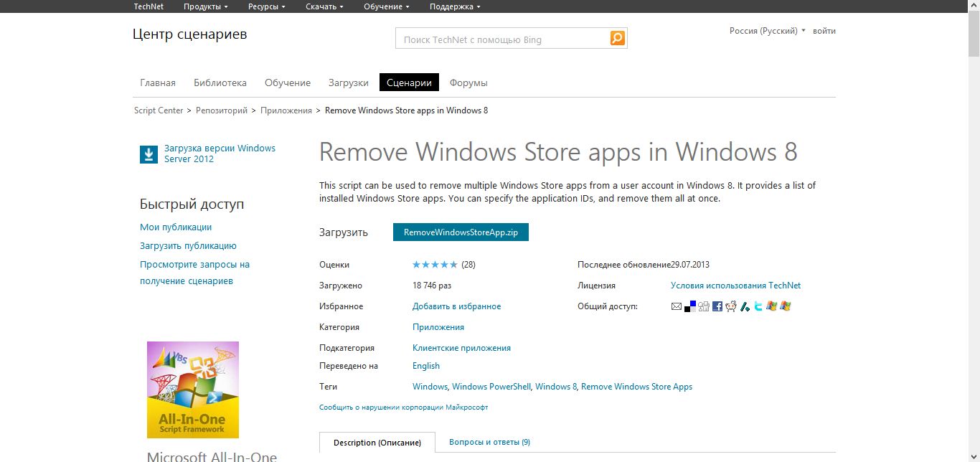Image resolution: width=980 pixels, height=462 pixels.
Task: Click the orange Bing search button
Action: [618, 39]
